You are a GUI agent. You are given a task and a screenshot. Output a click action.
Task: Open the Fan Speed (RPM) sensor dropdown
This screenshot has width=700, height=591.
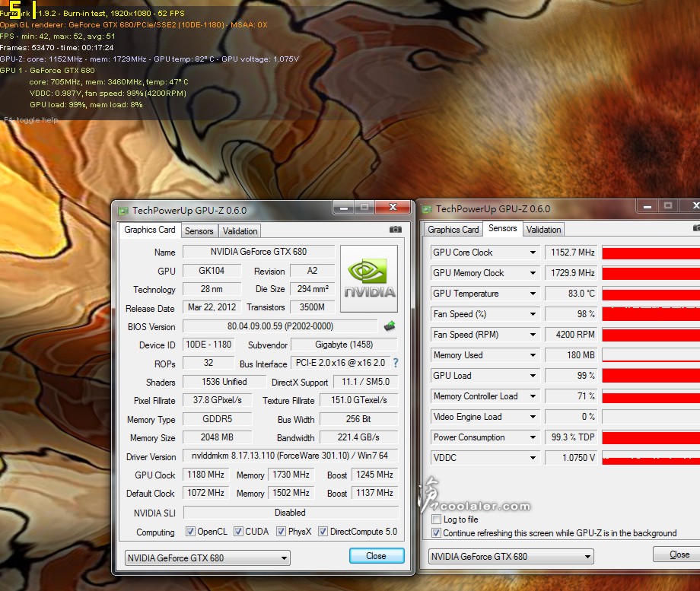533,335
